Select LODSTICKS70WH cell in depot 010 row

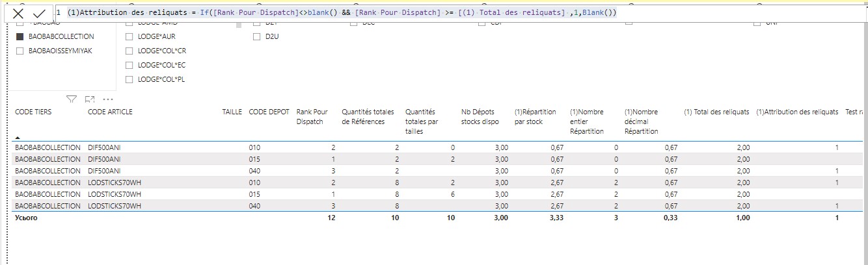pos(115,183)
